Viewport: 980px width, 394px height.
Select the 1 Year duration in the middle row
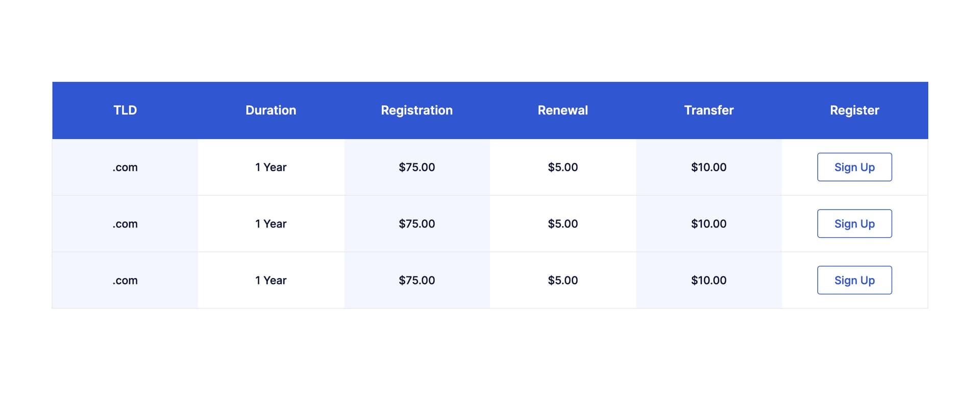coord(271,223)
